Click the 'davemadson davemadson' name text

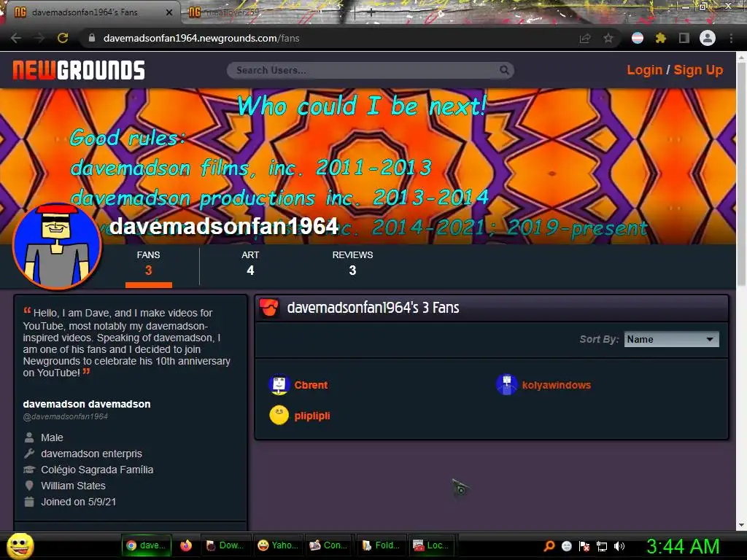[x=87, y=404]
